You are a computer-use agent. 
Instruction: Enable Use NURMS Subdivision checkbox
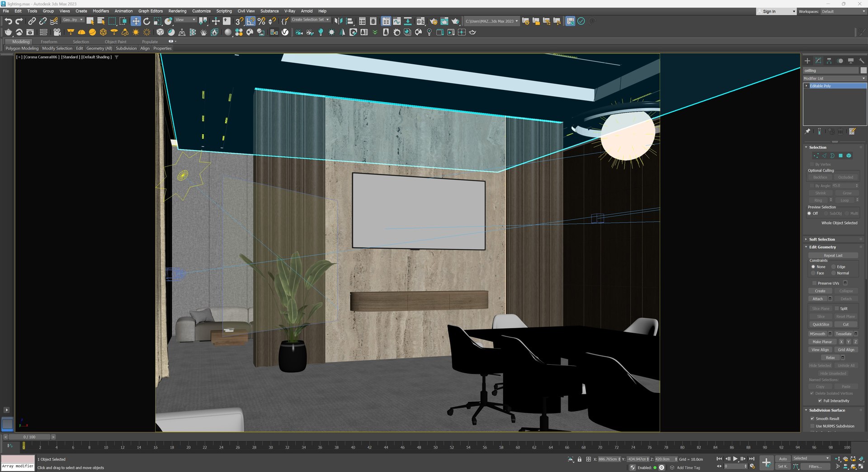pos(812,426)
